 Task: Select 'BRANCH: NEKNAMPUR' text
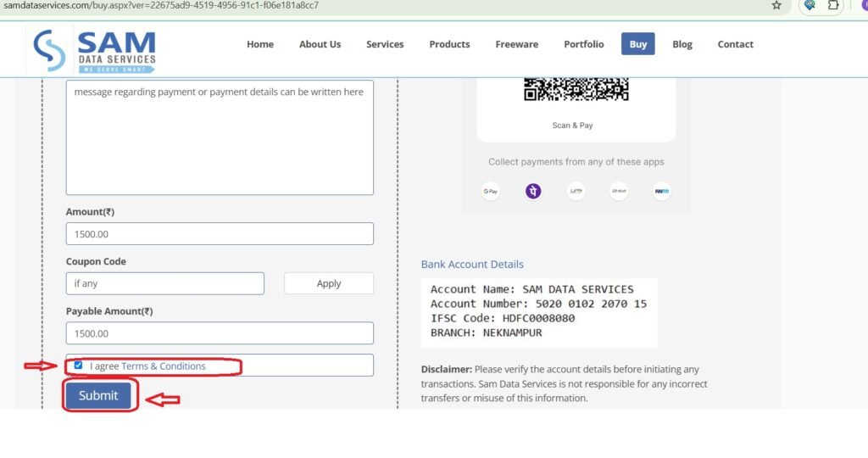pyautogui.click(x=486, y=332)
